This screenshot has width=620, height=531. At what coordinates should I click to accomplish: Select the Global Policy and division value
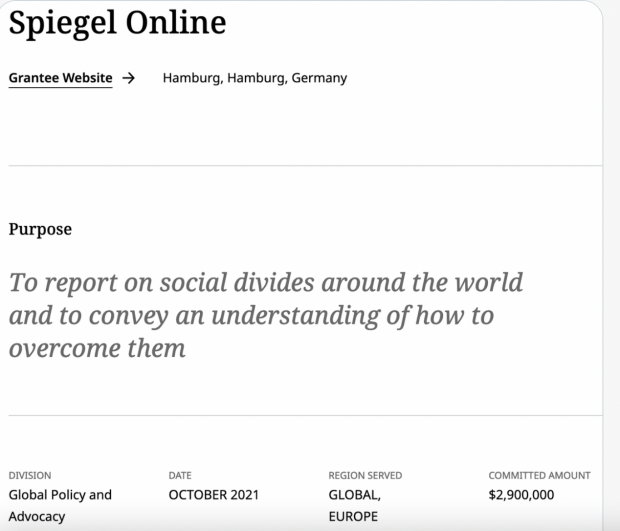[x=60, y=494]
